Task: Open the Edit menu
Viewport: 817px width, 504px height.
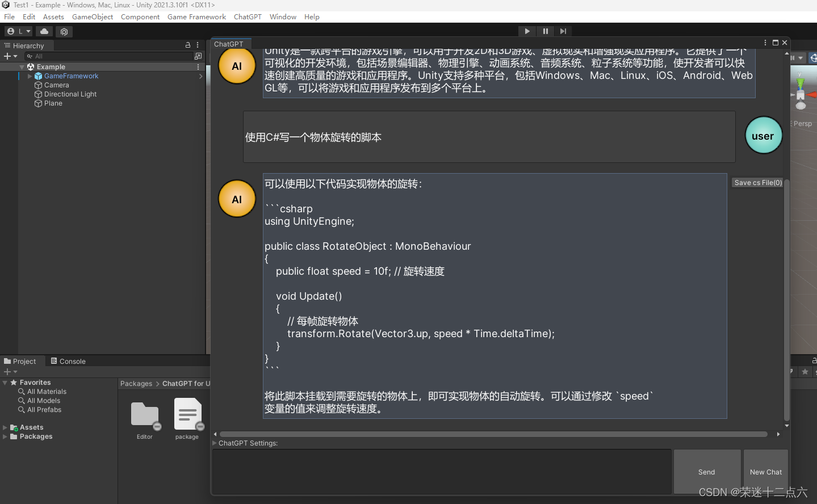Action: [29, 17]
